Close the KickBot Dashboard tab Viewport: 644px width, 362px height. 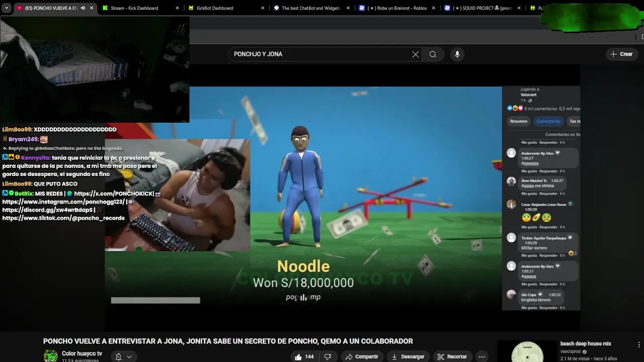[263, 8]
